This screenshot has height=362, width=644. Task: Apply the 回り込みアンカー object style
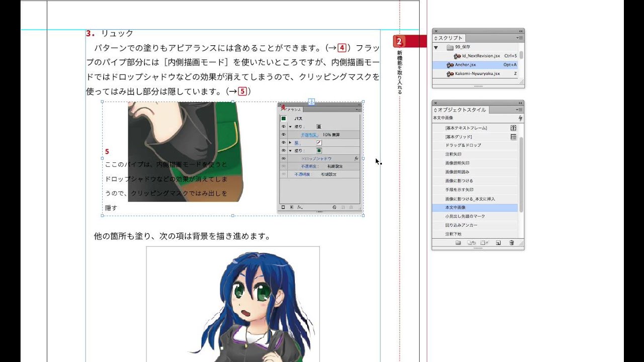click(x=475, y=226)
